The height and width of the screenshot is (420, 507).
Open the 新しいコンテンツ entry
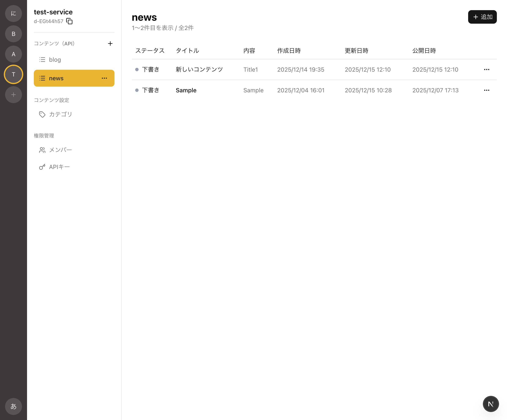(x=199, y=70)
